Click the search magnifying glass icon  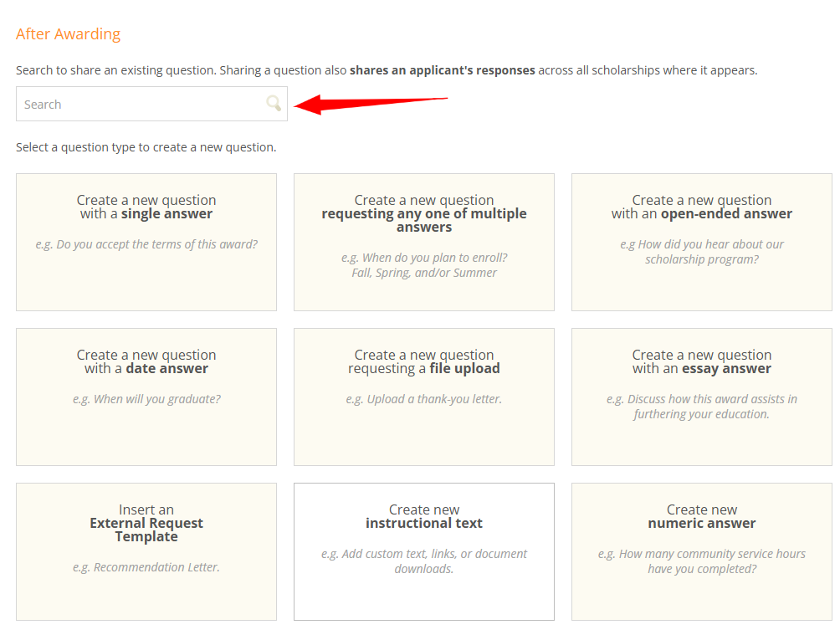click(274, 103)
